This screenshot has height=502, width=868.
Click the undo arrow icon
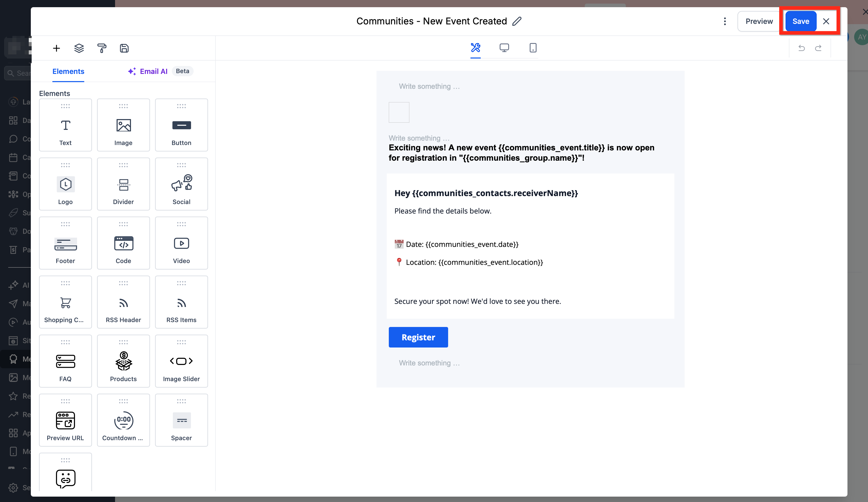click(x=801, y=48)
